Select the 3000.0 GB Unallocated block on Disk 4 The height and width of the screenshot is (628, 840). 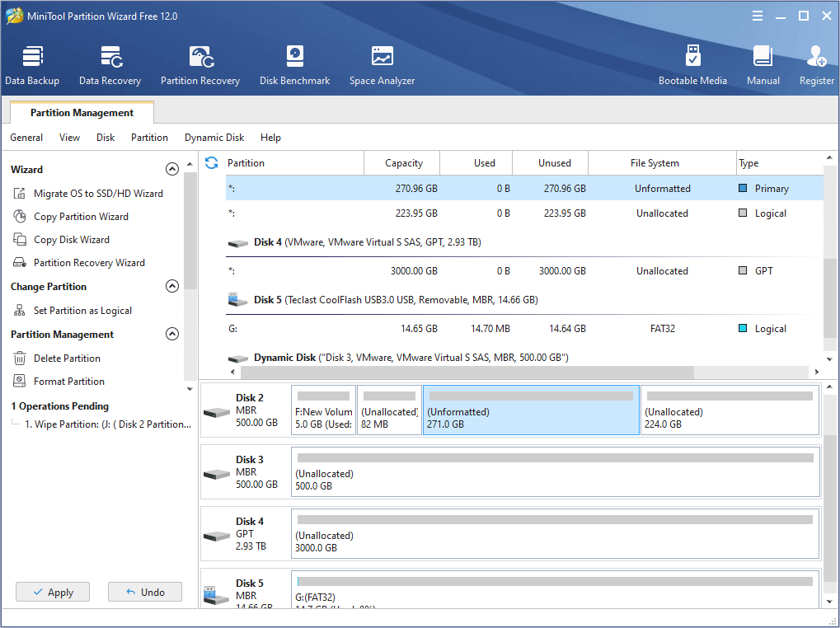556,533
